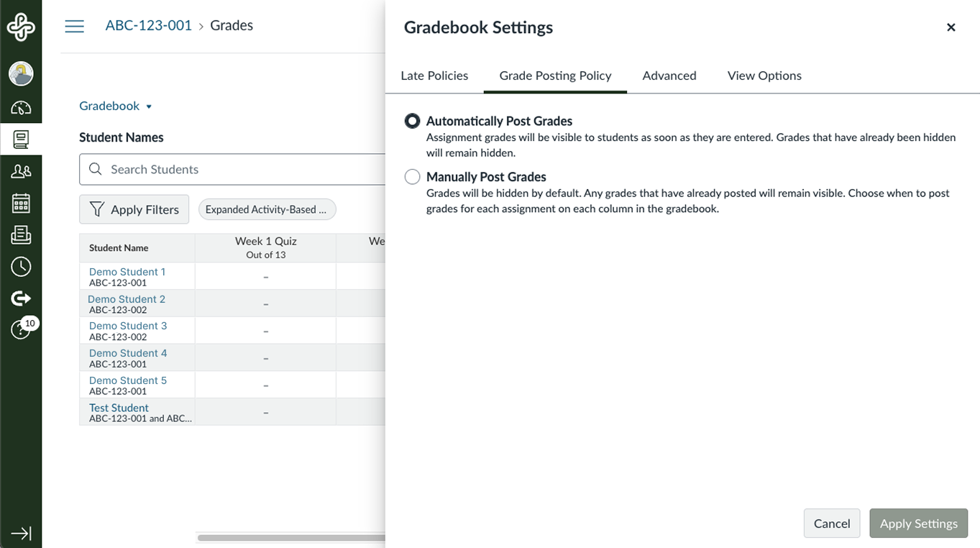Image resolution: width=980 pixels, height=548 pixels.
Task: View History using the clock icon
Action: pos(21,266)
